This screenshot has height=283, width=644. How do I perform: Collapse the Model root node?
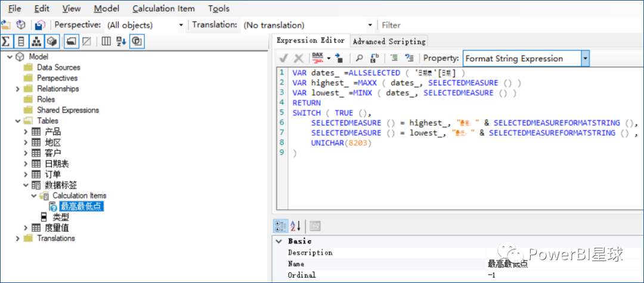pyautogui.click(x=10, y=57)
